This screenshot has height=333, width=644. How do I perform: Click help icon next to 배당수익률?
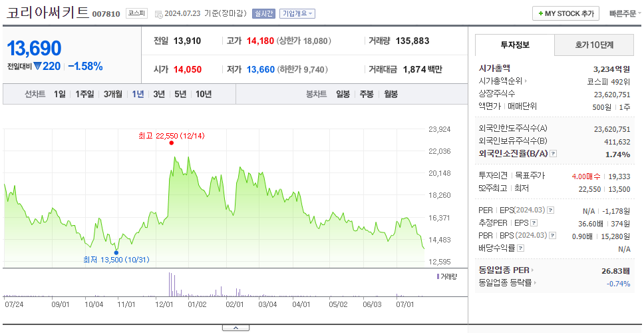click(x=521, y=248)
